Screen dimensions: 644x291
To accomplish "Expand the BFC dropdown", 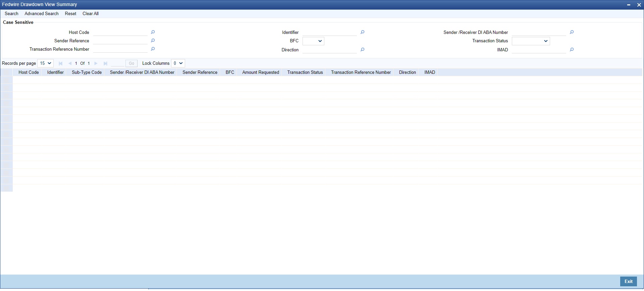I will 313,41.
